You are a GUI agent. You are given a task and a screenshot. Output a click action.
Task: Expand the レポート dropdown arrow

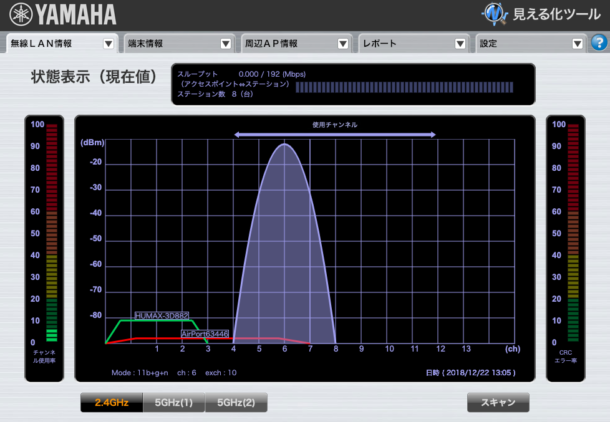click(460, 44)
